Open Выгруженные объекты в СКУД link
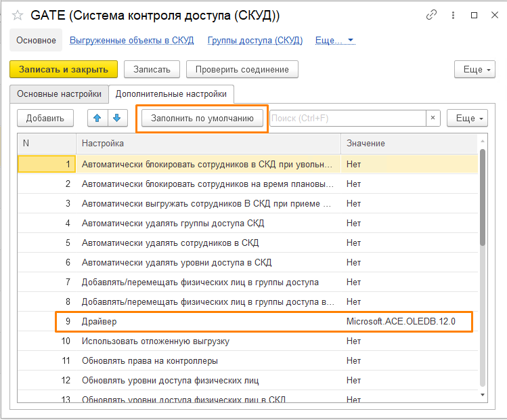Image resolution: width=507 pixels, height=420 pixels. pyautogui.click(x=132, y=41)
